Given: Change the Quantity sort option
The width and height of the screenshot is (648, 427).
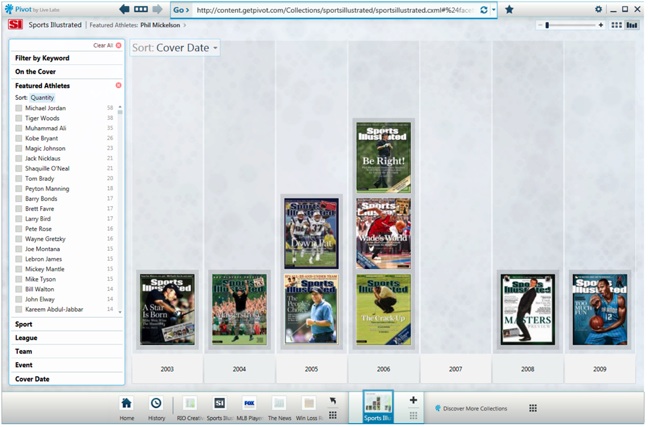Looking at the screenshot, I should click(42, 98).
